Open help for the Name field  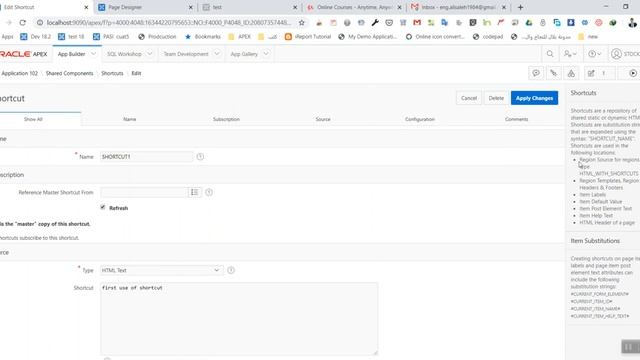[x=200, y=157]
